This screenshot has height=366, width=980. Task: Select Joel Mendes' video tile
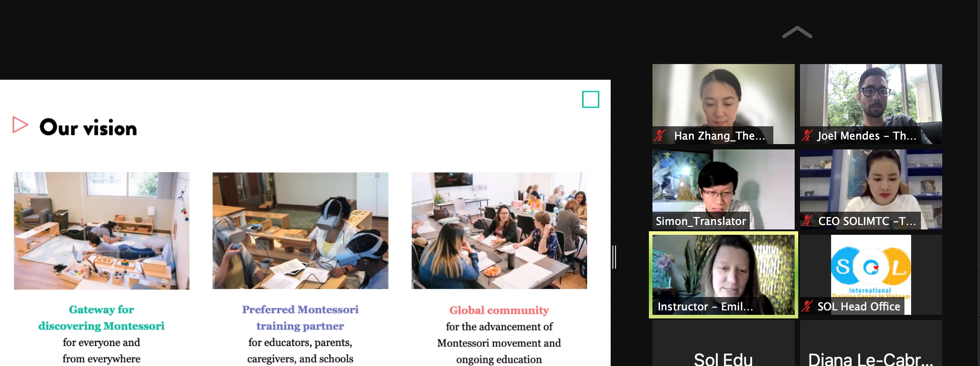click(871, 104)
